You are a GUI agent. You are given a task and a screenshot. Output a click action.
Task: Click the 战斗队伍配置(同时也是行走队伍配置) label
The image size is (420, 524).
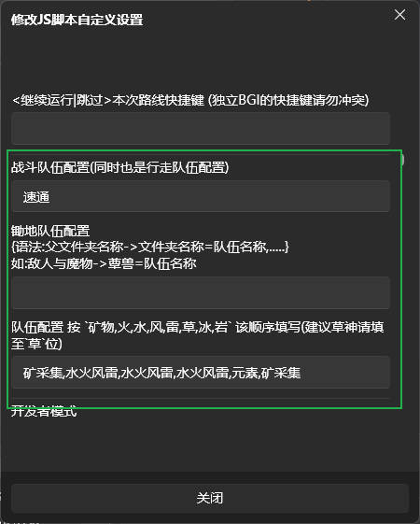119,167
